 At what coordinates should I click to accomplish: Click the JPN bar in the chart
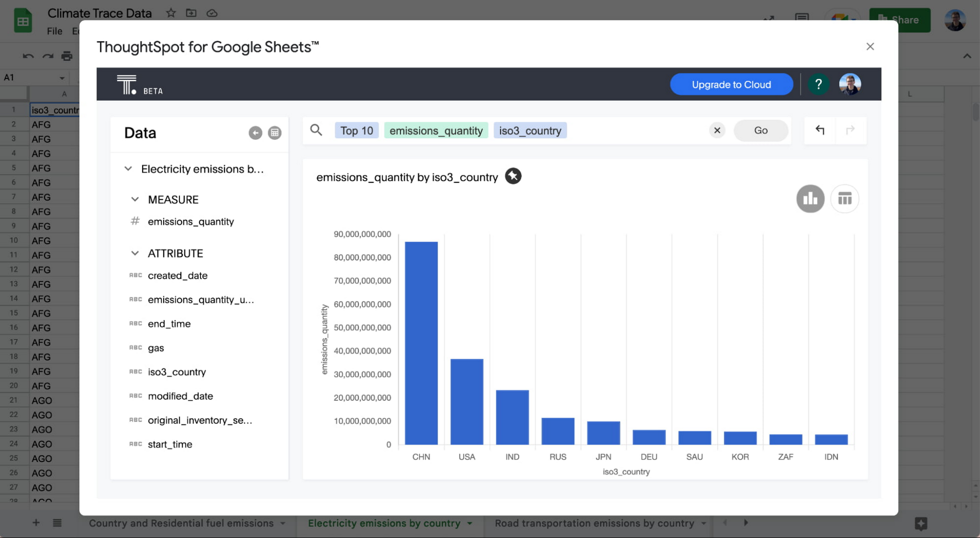click(x=604, y=433)
